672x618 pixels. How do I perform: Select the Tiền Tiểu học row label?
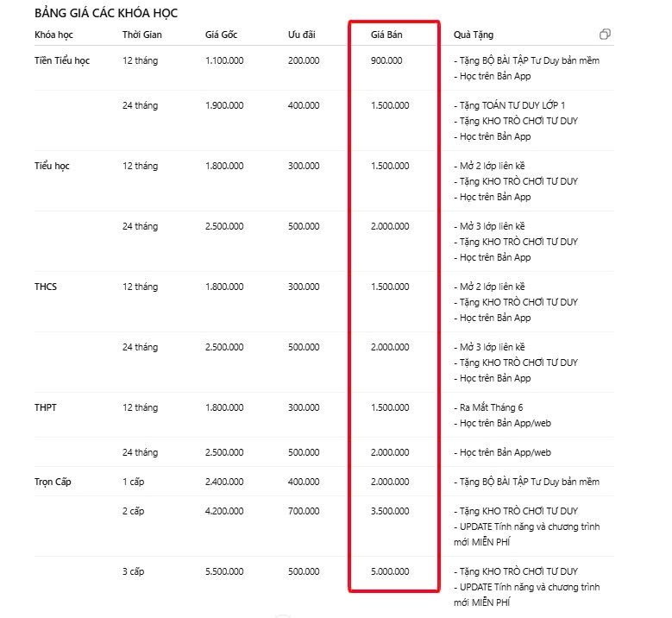click(62, 60)
